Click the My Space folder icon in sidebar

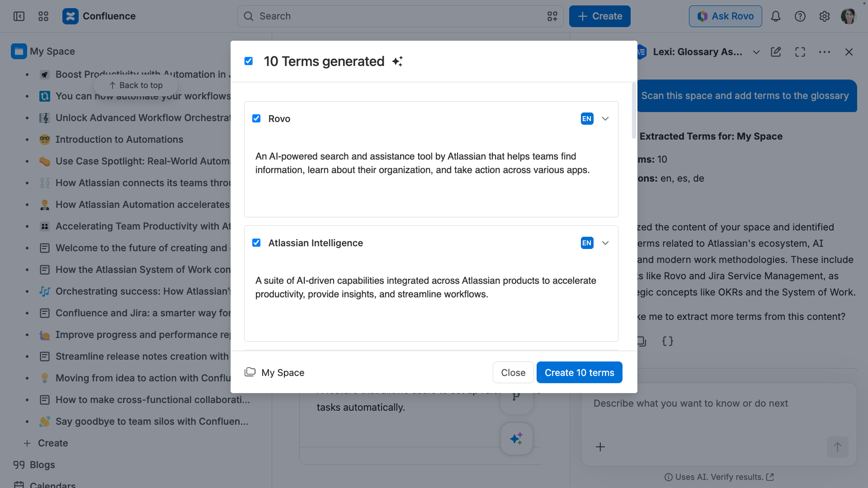[19, 52]
